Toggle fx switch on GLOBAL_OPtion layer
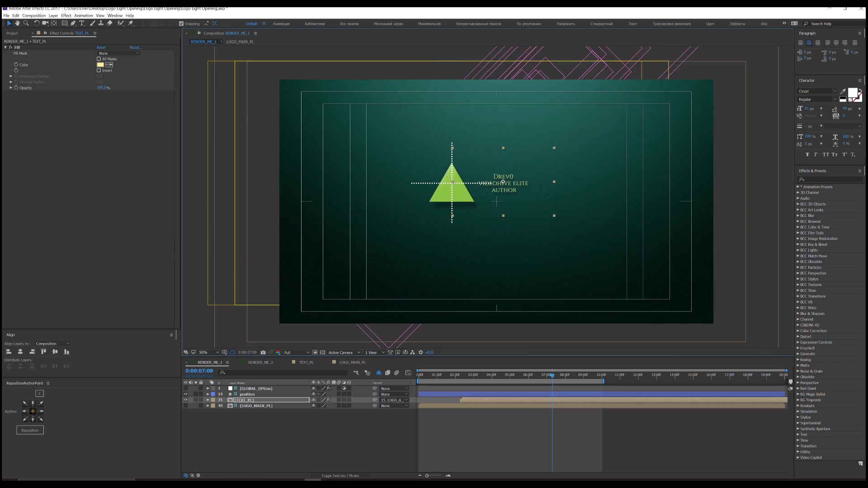The height and width of the screenshot is (488, 868). [329, 388]
